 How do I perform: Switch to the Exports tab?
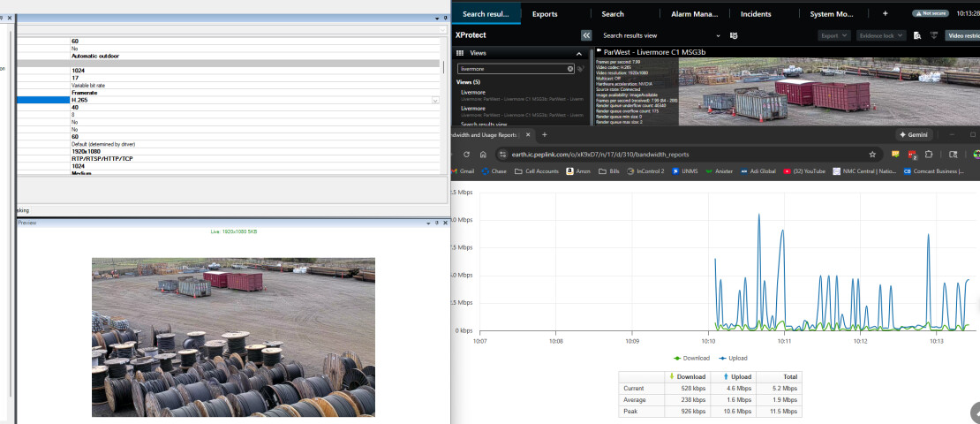click(545, 14)
